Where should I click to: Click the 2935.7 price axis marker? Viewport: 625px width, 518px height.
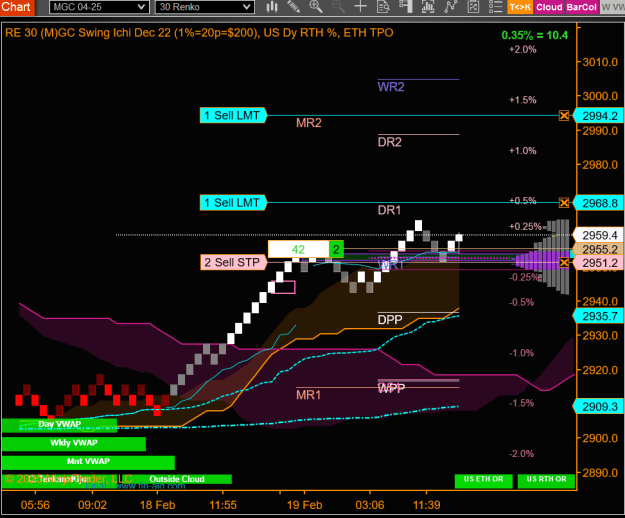pos(599,316)
